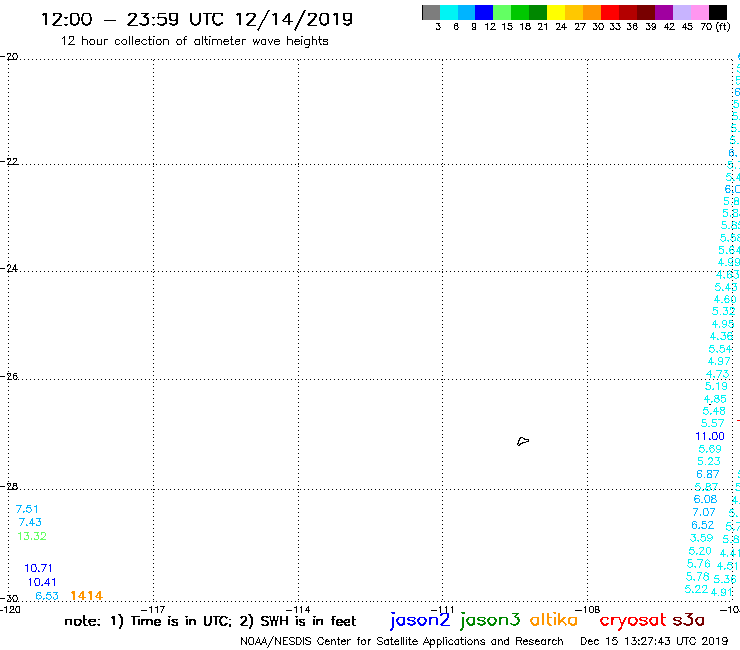Select the 4.85 wave height value
740x650 pixels.
pyautogui.click(x=715, y=398)
